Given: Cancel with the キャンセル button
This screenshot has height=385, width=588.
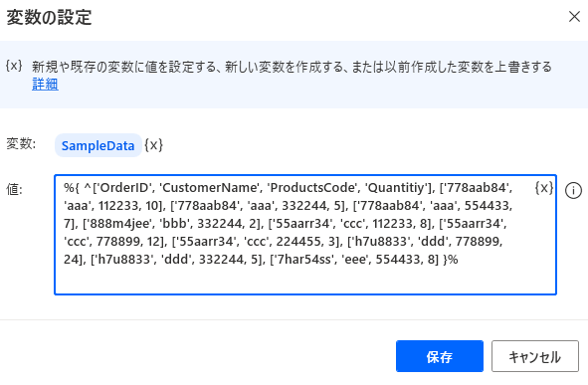Looking at the screenshot, I should coord(535,356).
